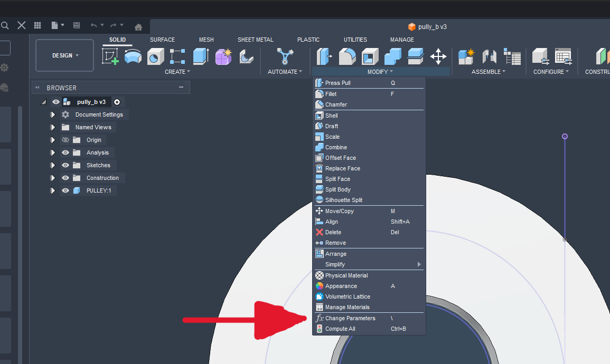Choose Offset Face menu entry
The width and height of the screenshot is (610, 364).
click(369, 158)
